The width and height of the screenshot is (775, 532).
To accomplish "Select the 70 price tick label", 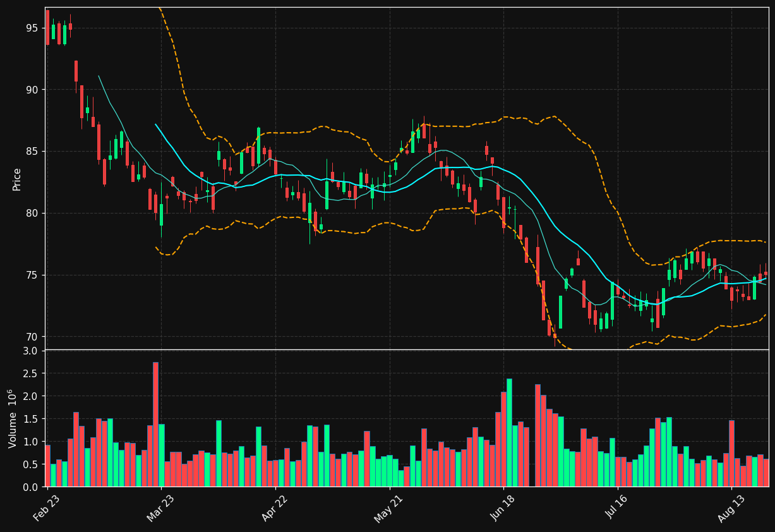I will pyautogui.click(x=32, y=337).
